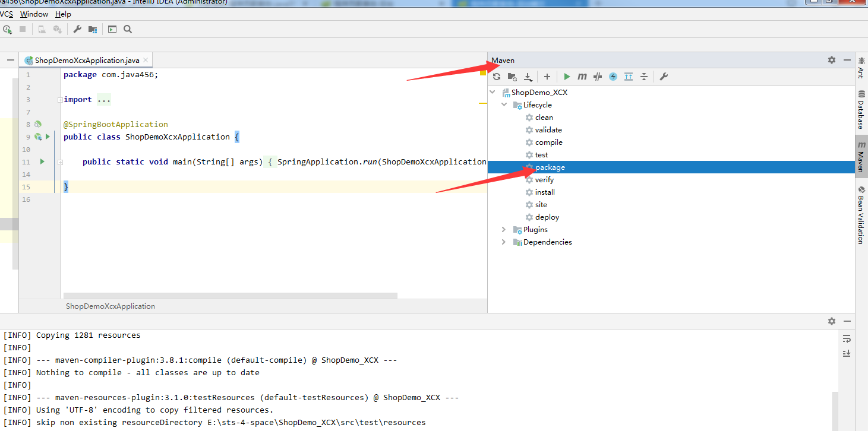Hide the left tool window panel

11,60
